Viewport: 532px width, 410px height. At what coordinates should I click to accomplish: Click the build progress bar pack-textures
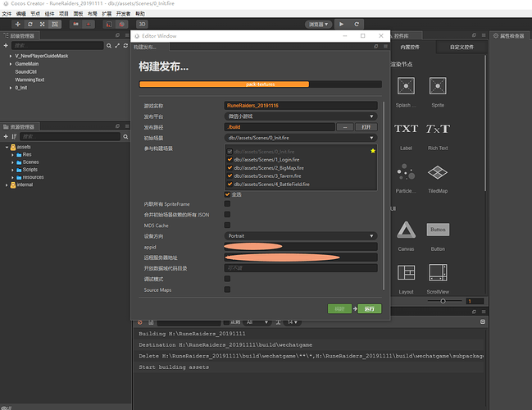pyautogui.click(x=260, y=84)
